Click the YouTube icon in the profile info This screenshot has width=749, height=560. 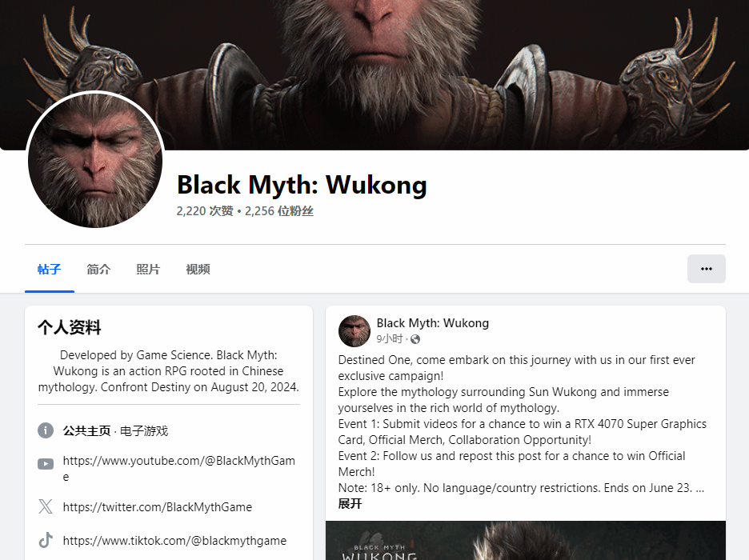[x=46, y=463]
